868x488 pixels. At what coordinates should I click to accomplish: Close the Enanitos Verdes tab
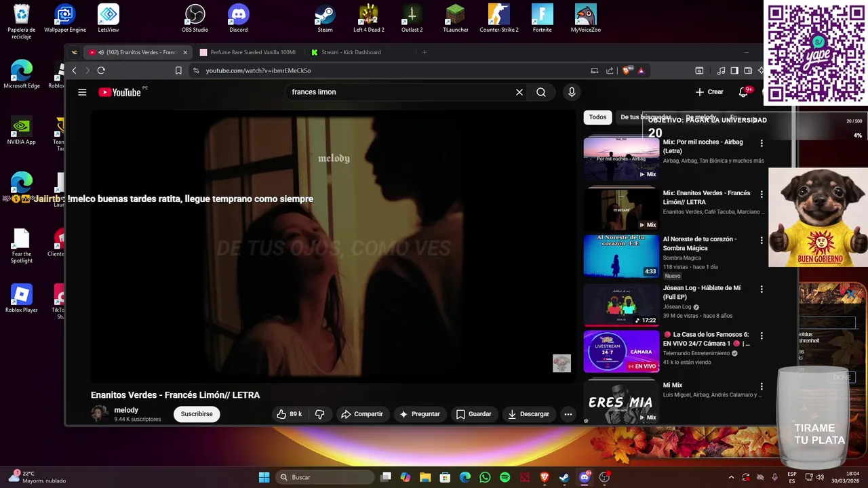pos(185,52)
